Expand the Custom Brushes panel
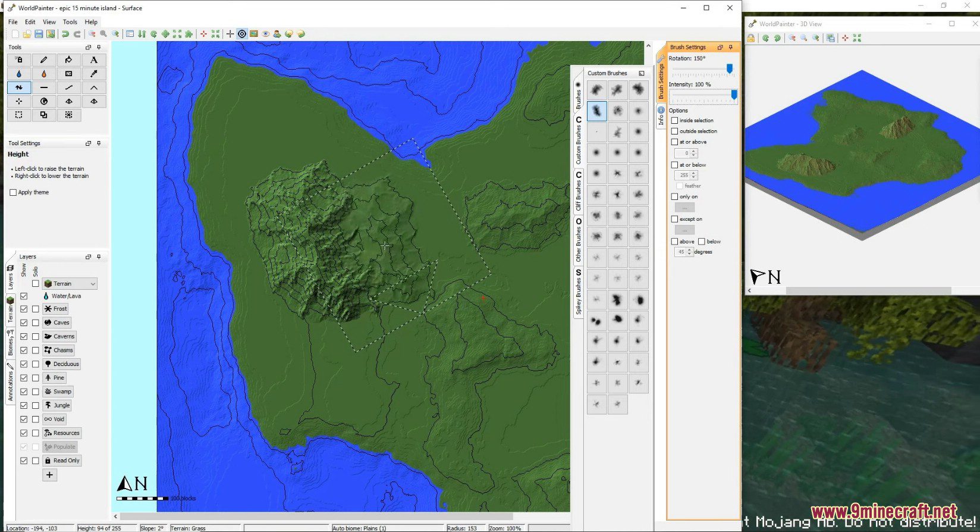This screenshot has width=980, height=532. coord(642,73)
